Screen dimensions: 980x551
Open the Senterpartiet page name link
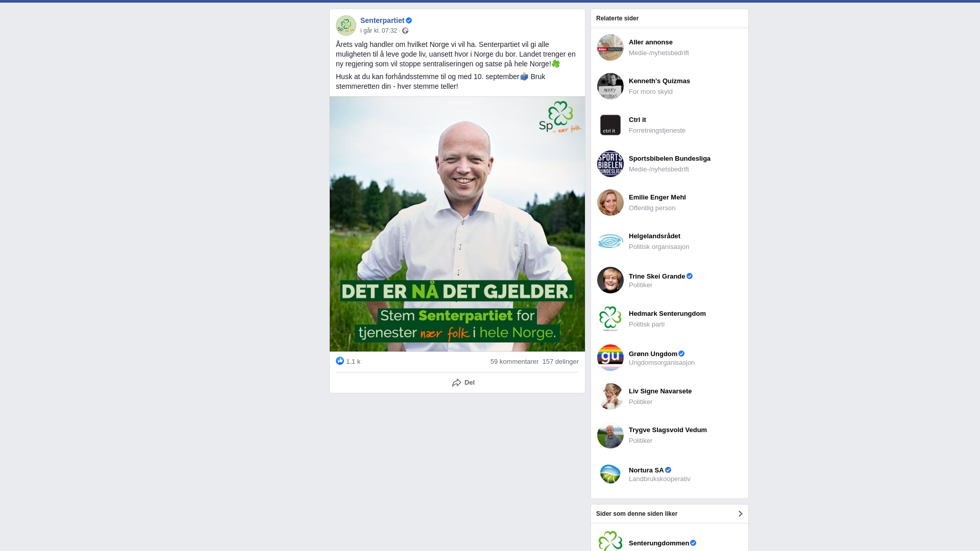pos(382,20)
